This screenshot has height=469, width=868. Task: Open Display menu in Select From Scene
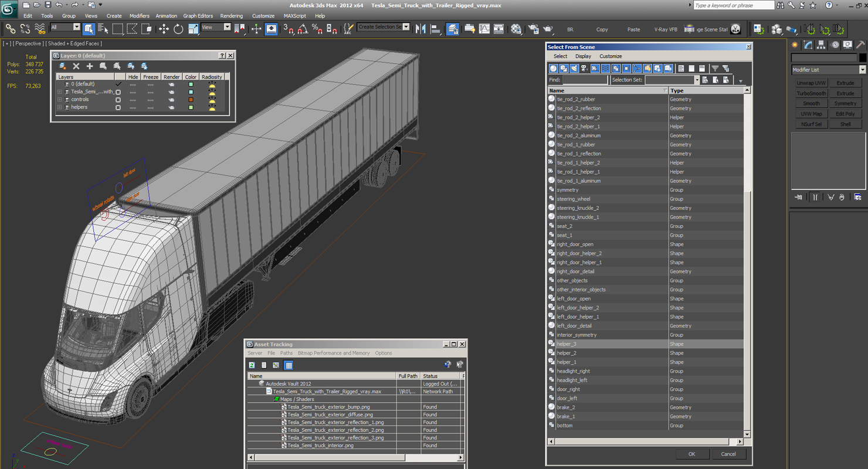(583, 56)
